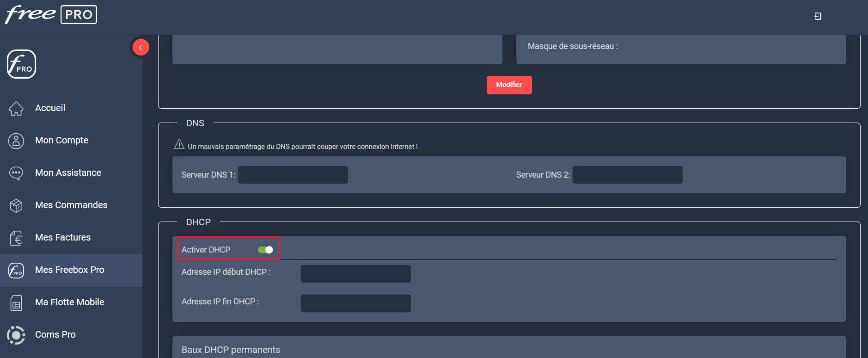868x358 pixels.
Task: Click the Mes Commandes box icon
Action: pos(16,205)
